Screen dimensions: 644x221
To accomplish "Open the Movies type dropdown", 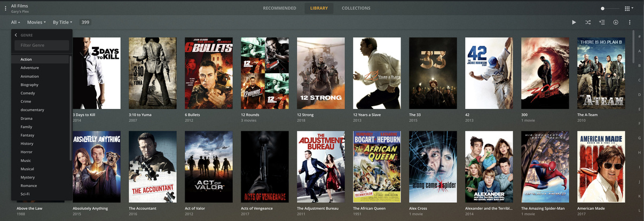I will [x=37, y=22].
